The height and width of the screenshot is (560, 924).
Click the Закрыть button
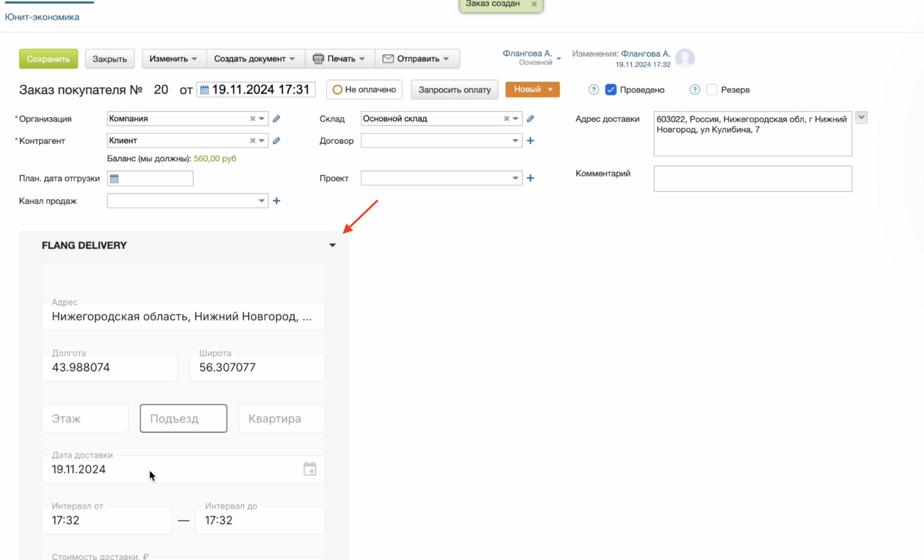tap(109, 59)
